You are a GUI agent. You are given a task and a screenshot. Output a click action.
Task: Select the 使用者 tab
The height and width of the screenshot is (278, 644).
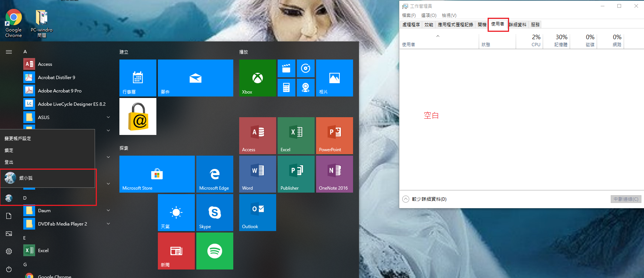pos(498,24)
